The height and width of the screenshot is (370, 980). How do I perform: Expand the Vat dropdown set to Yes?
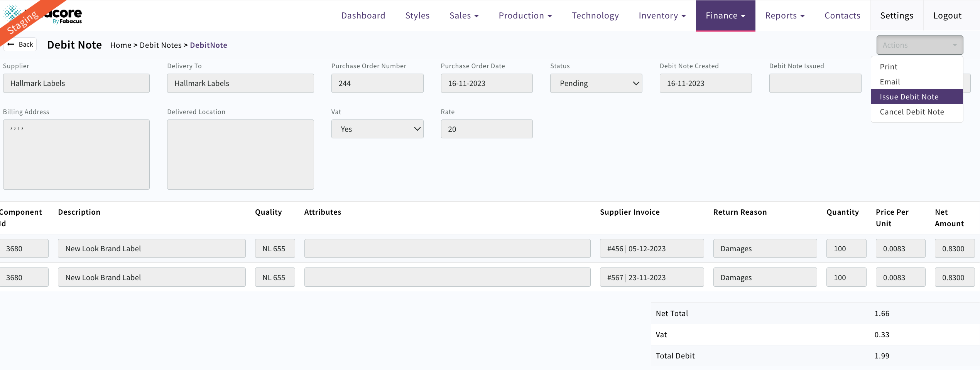[377, 129]
